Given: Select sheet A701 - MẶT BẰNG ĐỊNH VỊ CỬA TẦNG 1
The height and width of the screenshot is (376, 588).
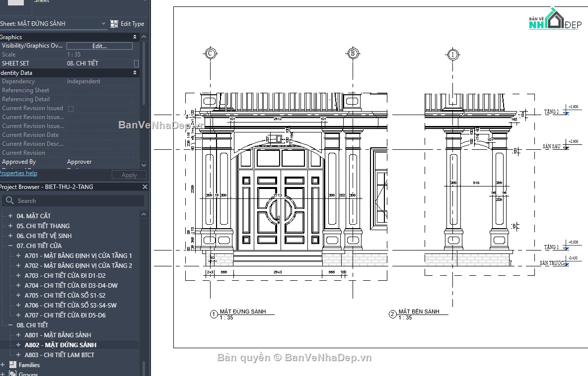Looking at the screenshot, I should 78,255.
